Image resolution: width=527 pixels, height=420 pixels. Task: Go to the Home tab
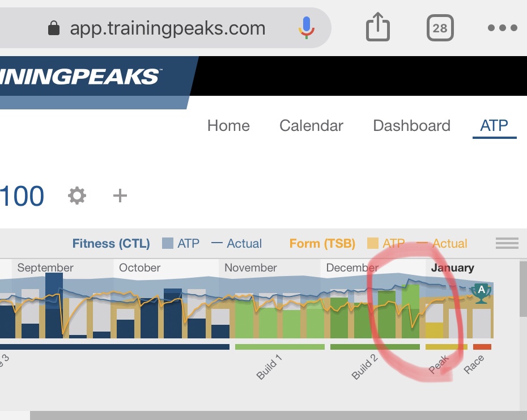tap(228, 126)
